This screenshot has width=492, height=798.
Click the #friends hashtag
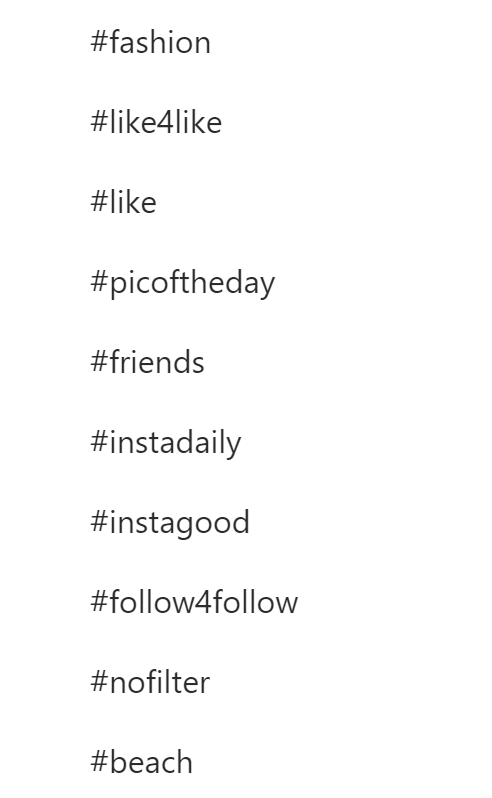148,362
